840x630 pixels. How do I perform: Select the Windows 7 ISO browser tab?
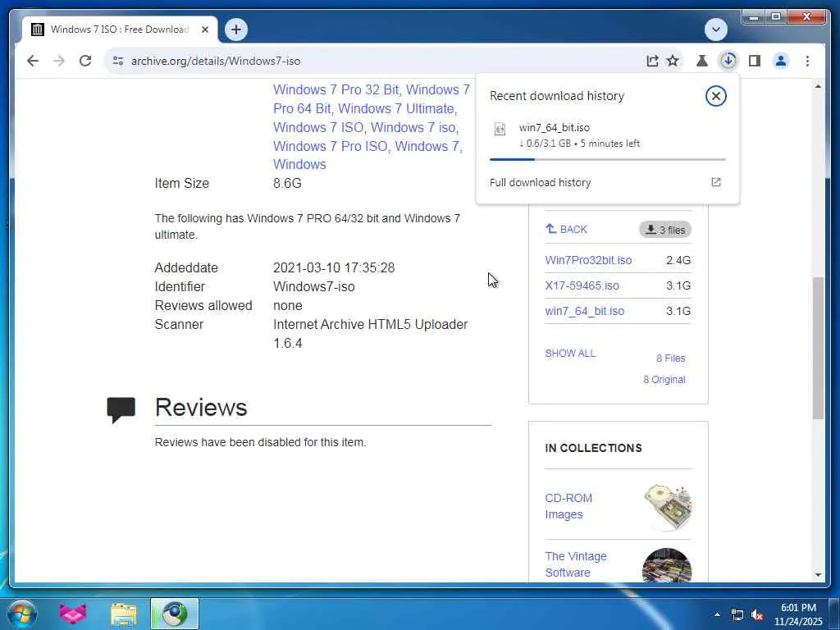pos(120,30)
